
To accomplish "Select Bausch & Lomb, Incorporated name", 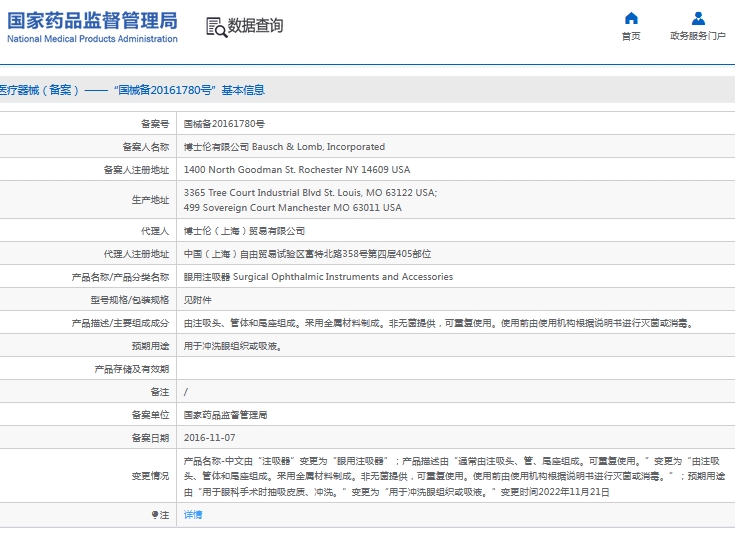I will point(318,147).
